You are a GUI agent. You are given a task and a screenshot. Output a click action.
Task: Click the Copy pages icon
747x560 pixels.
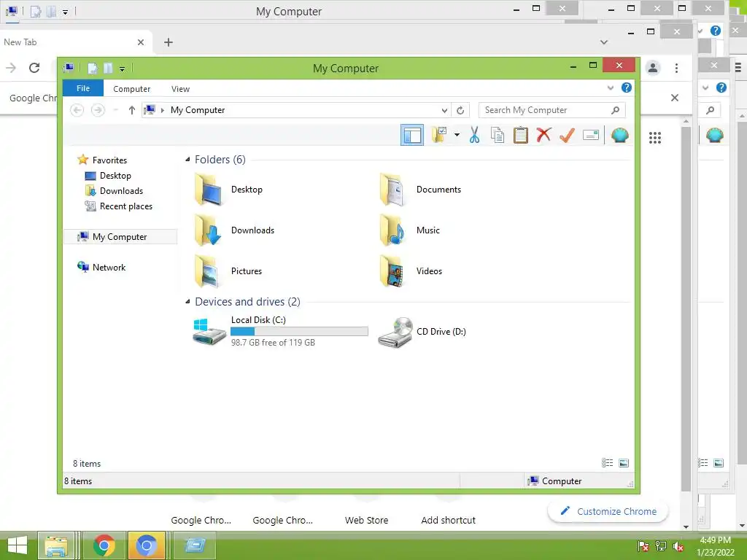click(498, 135)
